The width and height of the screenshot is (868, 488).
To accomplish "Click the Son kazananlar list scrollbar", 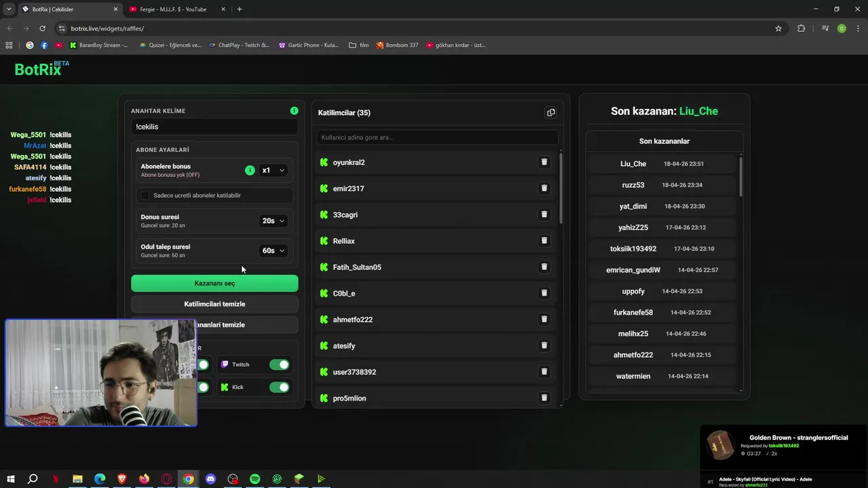I will point(741,176).
